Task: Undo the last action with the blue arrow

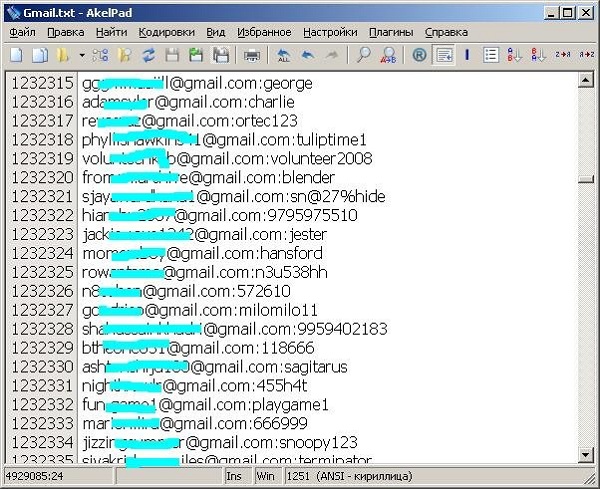Action: 308,55
